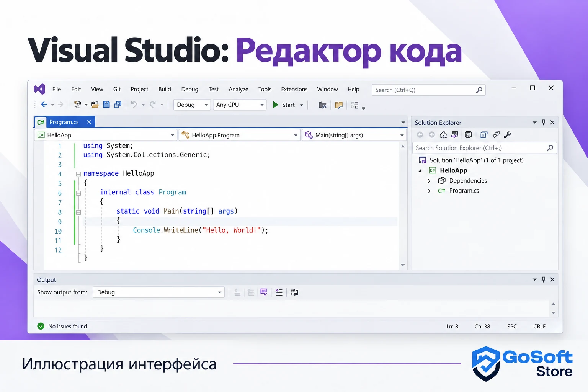588x392 pixels.
Task: Click the Open File folder icon
Action: [x=95, y=105]
